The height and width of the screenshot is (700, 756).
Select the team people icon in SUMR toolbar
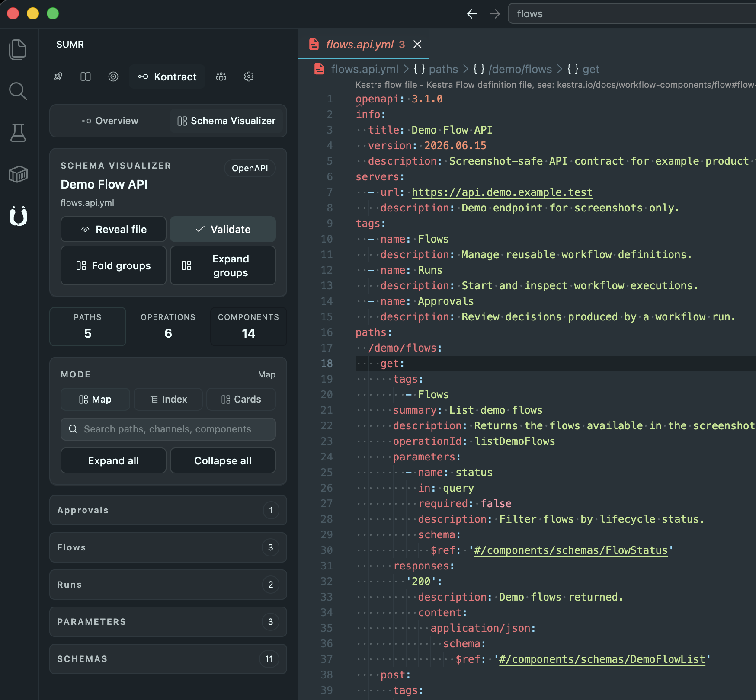tap(221, 77)
